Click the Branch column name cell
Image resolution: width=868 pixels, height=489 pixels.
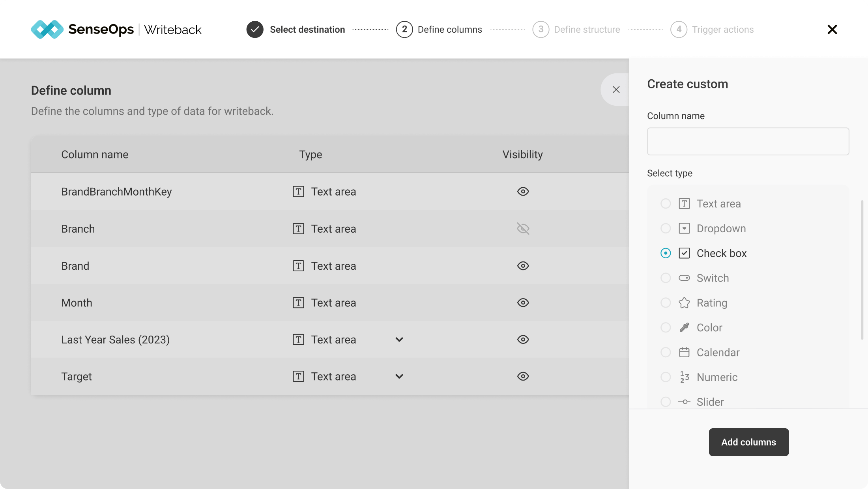click(x=78, y=229)
